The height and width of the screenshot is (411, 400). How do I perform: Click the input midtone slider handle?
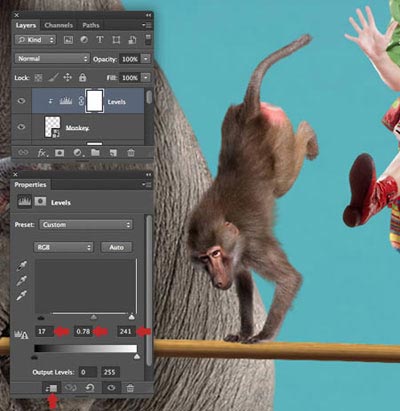94,317
